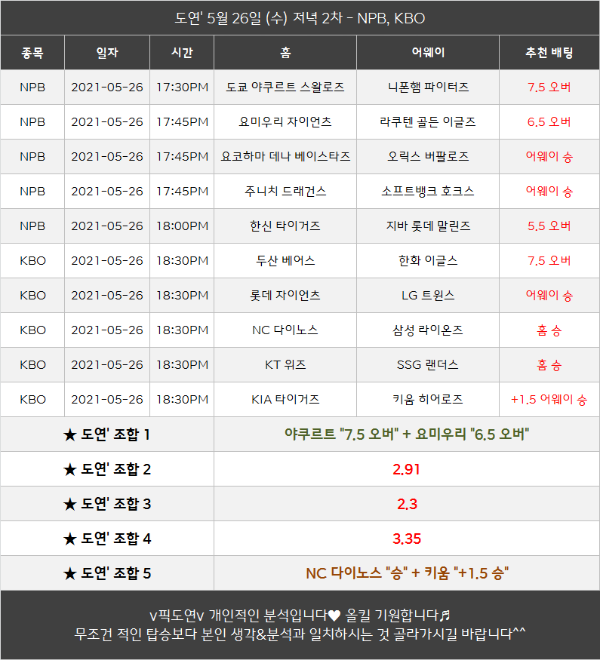
Task: Click '어웨이 승' in the Yokohama row
Action: 549,157
